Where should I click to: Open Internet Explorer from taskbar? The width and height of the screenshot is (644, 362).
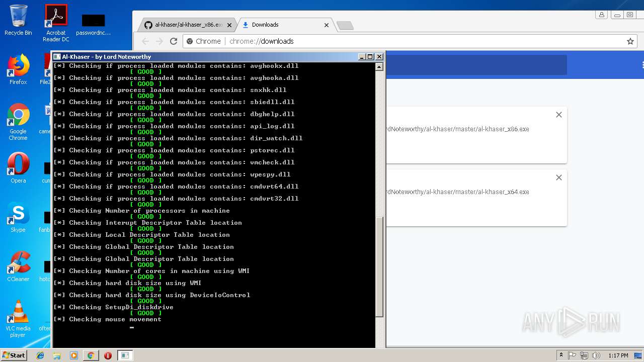pyautogui.click(x=40, y=355)
